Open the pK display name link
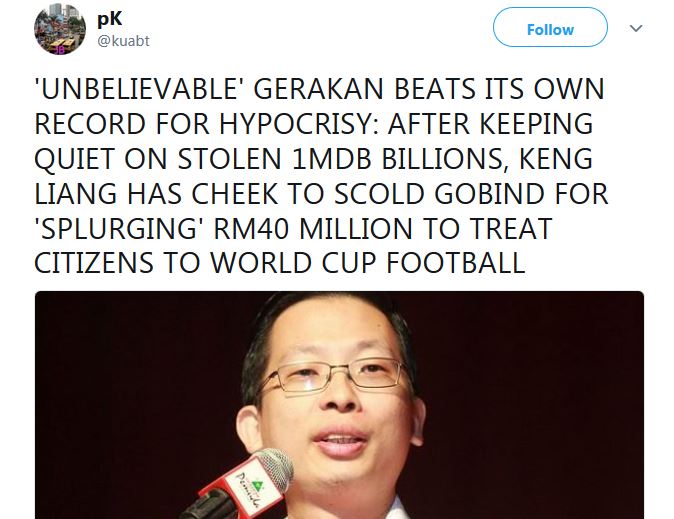Image resolution: width=674 pixels, height=519 pixels. coord(110,18)
